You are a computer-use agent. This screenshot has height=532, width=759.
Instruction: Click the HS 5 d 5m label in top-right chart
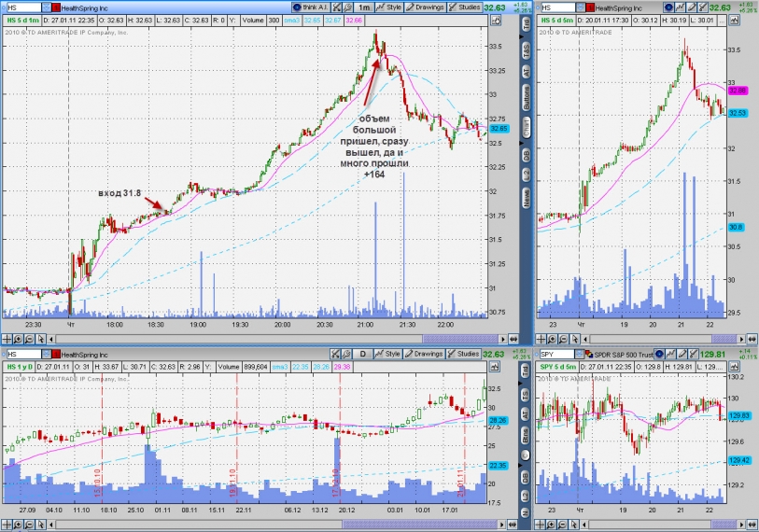pyautogui.click(x=556, y=21)
